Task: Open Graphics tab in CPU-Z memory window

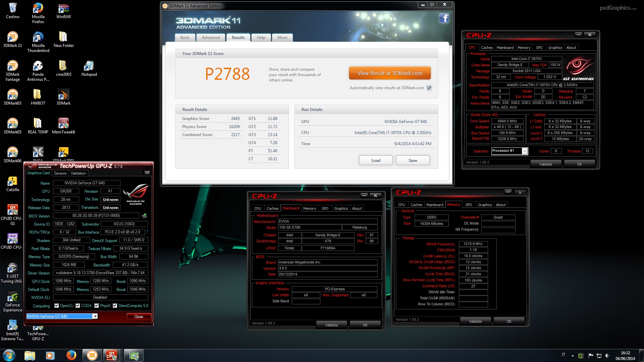Action: 485,205
